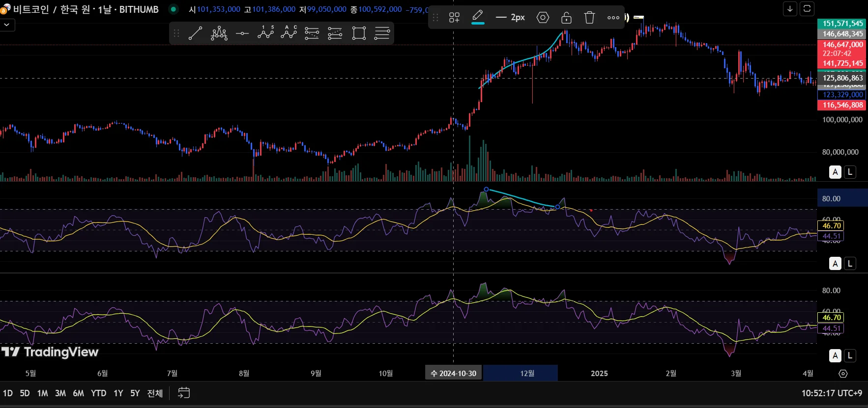Toggle log scale on second RSI pane

(850, 355)
